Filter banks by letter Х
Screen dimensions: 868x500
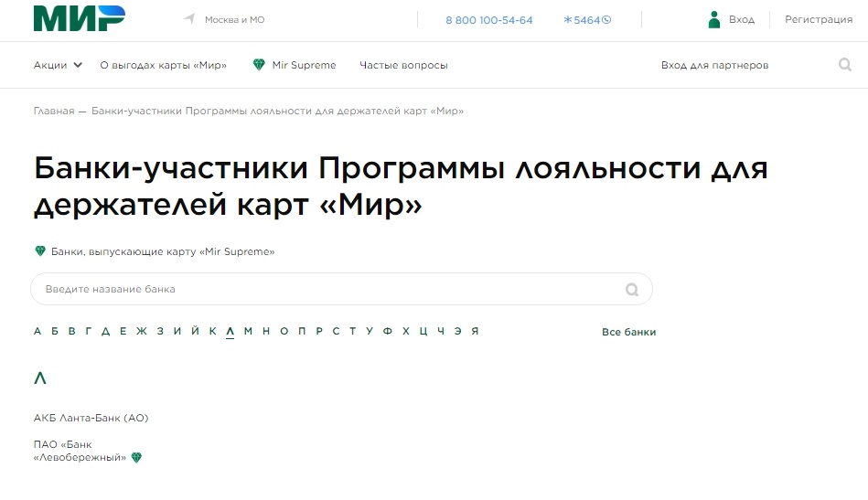[406, 331]
